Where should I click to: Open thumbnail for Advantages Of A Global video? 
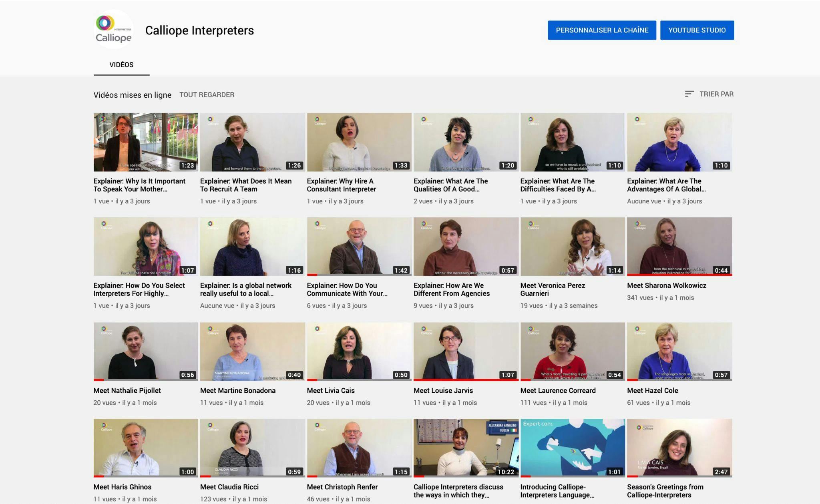[679, 142]
